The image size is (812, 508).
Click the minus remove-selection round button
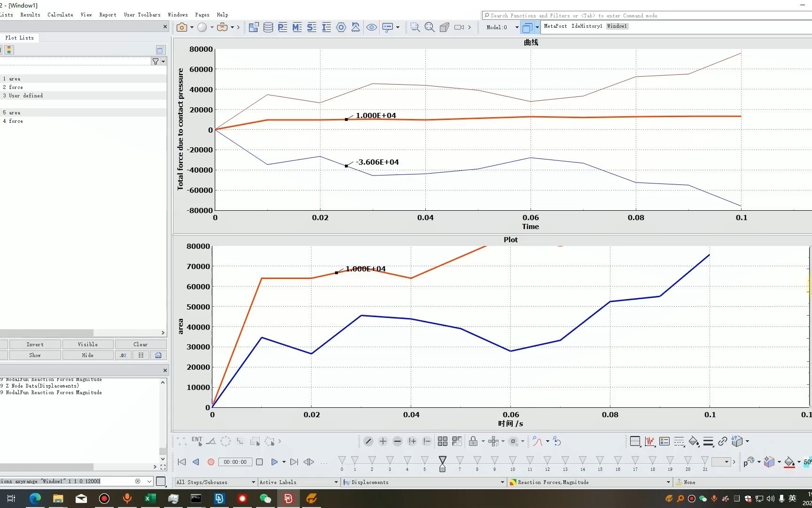398,441
